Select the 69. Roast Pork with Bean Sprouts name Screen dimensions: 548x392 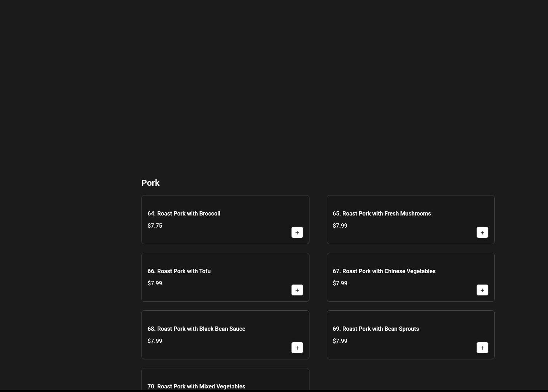(x=376, y=329)
